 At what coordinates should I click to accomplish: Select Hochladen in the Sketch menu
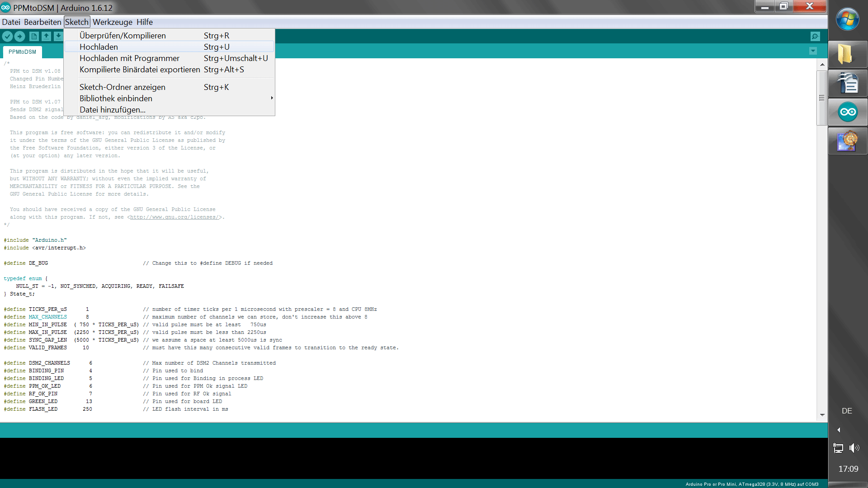point(170,47)
